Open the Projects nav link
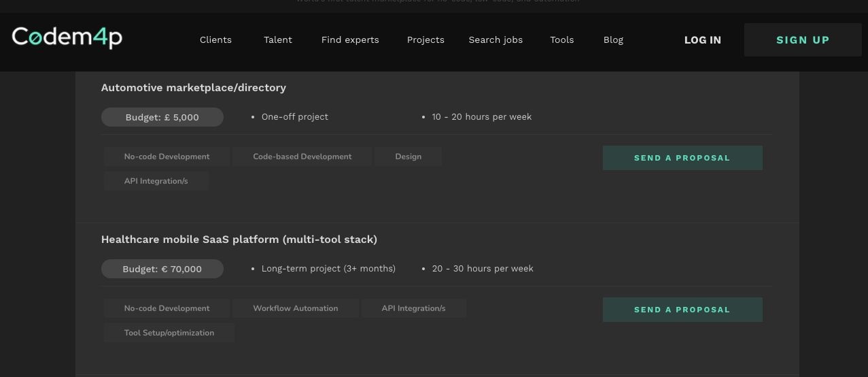 tap(426, 39)
